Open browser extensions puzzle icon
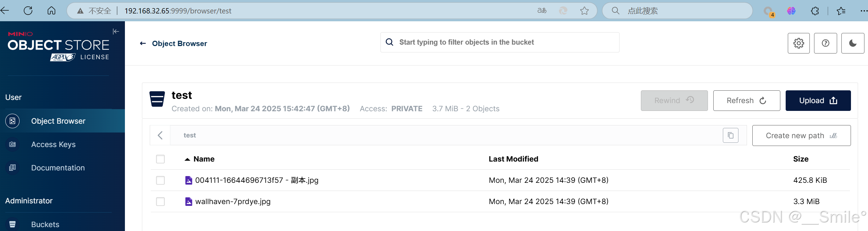Screen dimensions: 868x231 pyautogui.click(x=815, y=11)
